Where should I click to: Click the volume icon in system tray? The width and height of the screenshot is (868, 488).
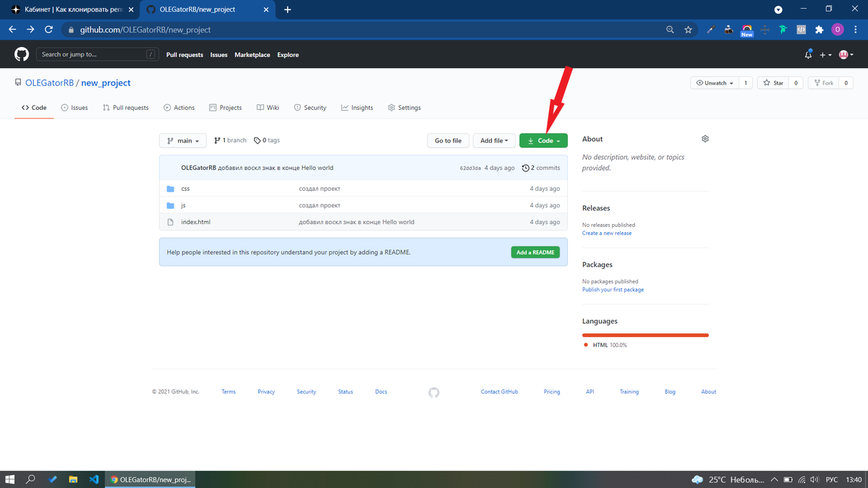[814, 479]
